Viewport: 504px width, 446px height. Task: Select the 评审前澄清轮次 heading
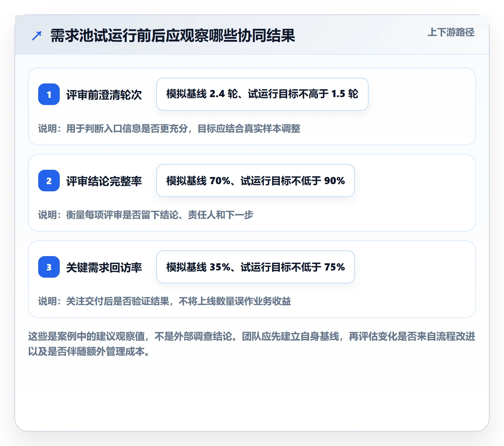tap(104, 95)
